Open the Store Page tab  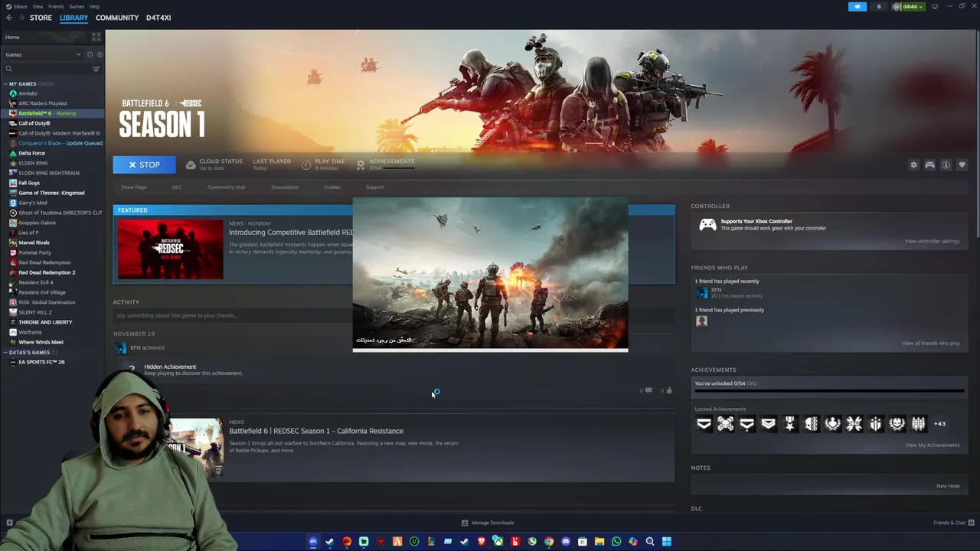133,187
